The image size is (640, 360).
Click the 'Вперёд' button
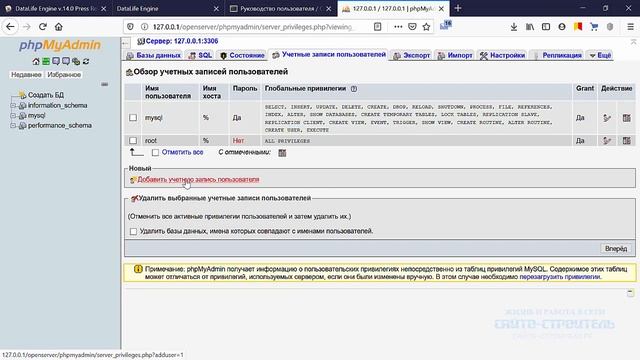point(616,249)
